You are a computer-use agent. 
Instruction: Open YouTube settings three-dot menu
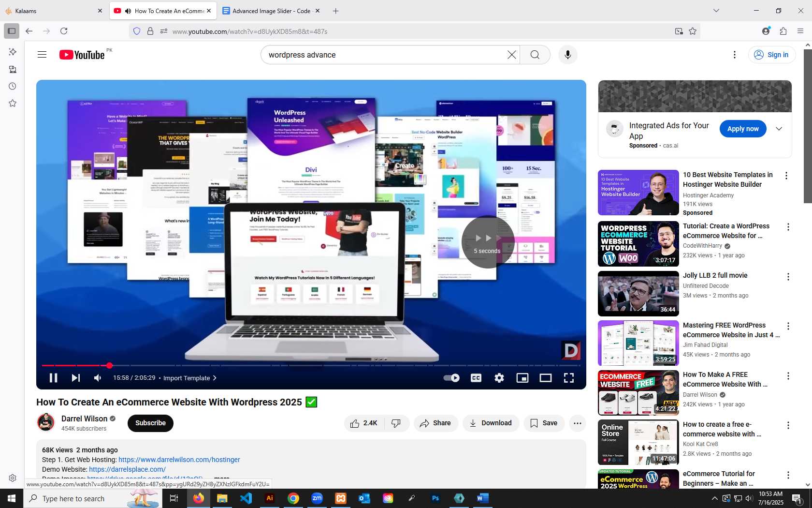[735, 55]
